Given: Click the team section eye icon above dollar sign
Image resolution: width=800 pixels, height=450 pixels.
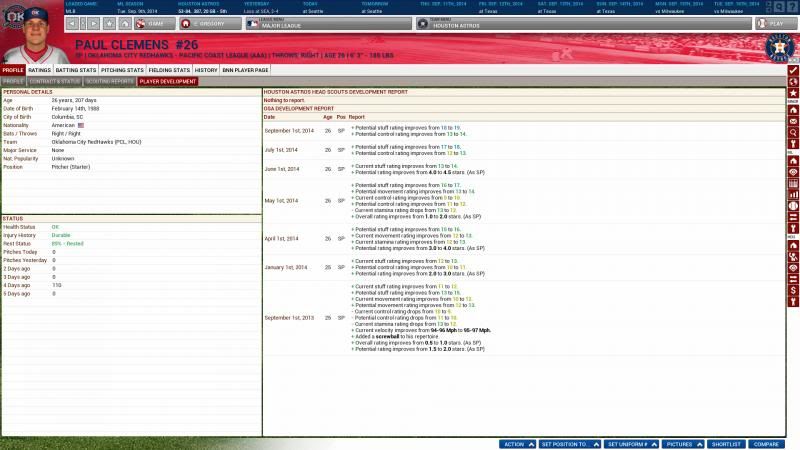Looking at the screenshot, I should pyautogui.click(x=793, y=268).
